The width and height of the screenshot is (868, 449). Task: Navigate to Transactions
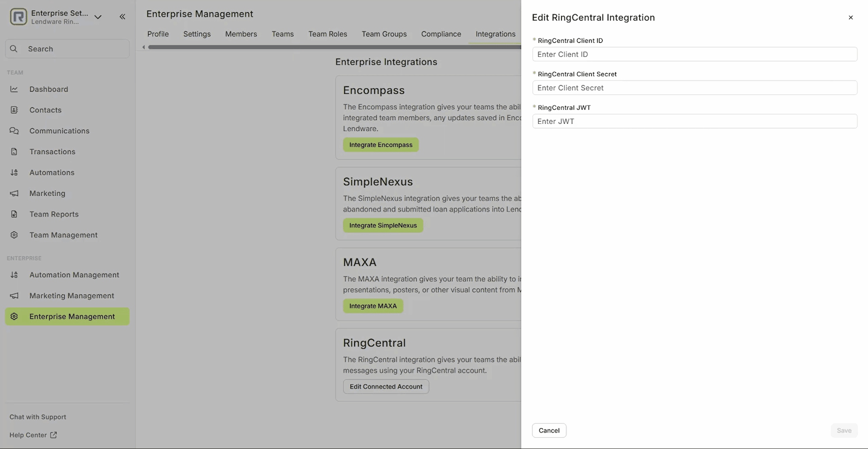[x=67, y=152]
